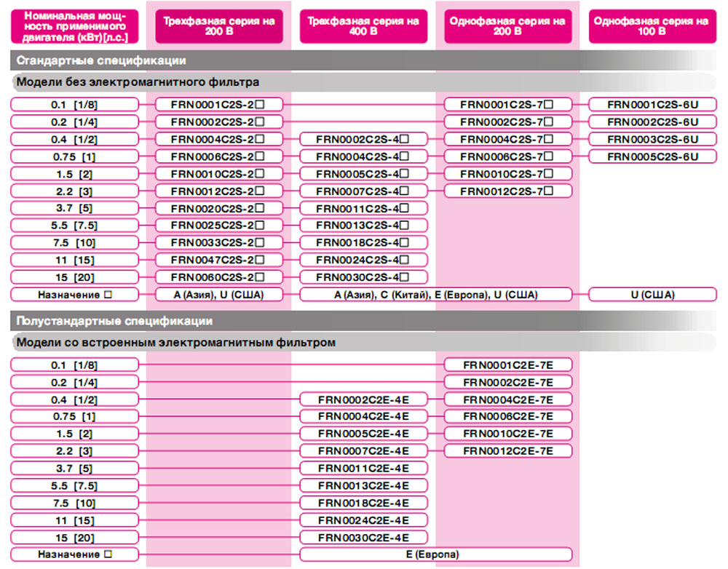
Task: Click model FRN0030C2S-4 box
Action: pos(363,277)
